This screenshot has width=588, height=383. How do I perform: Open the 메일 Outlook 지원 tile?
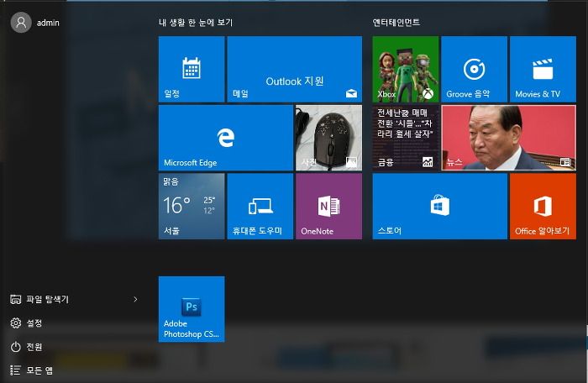click(x=294, y=69)
